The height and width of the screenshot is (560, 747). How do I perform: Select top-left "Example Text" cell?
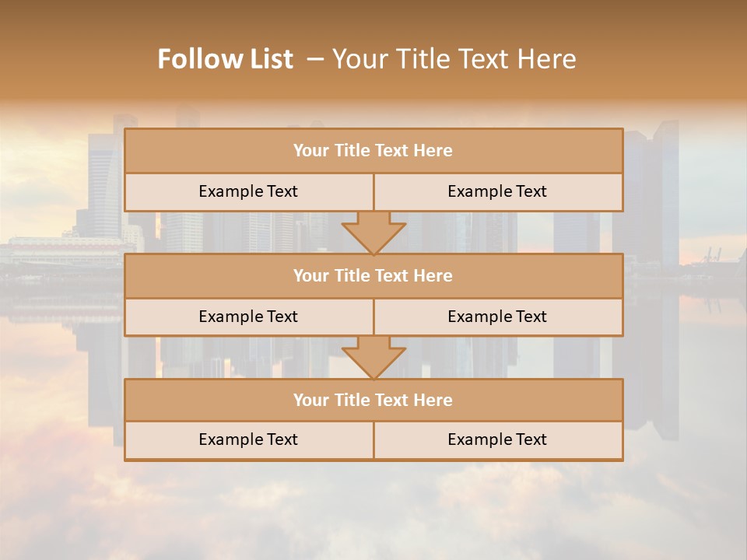248,192
